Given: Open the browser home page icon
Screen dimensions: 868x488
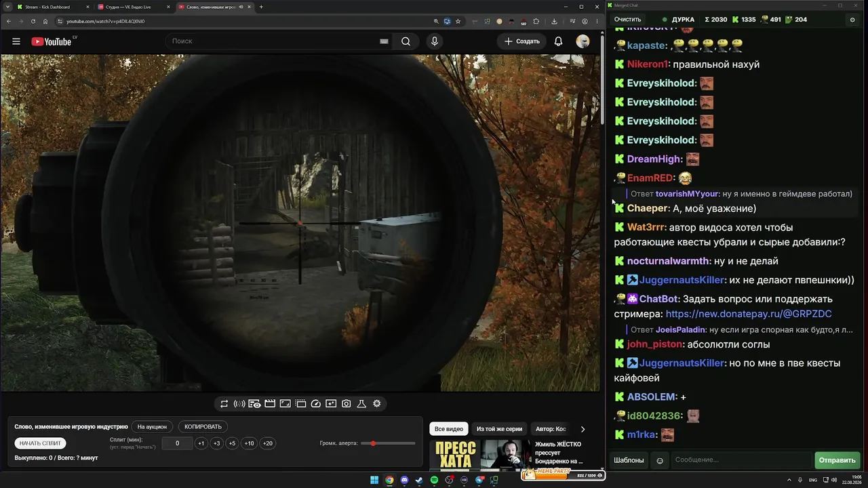Looking at the screenshot, I should [x=45, y=21].
